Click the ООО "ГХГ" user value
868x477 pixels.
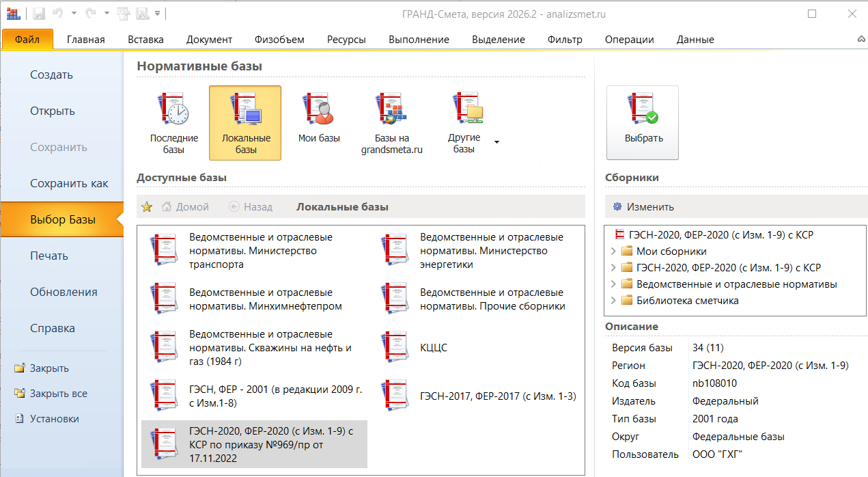click(717, 454)
